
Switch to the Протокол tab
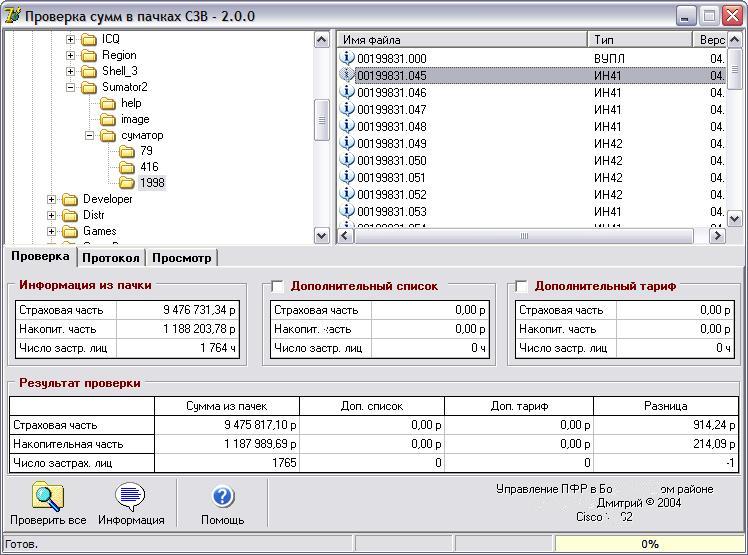(x=111, y=258)
